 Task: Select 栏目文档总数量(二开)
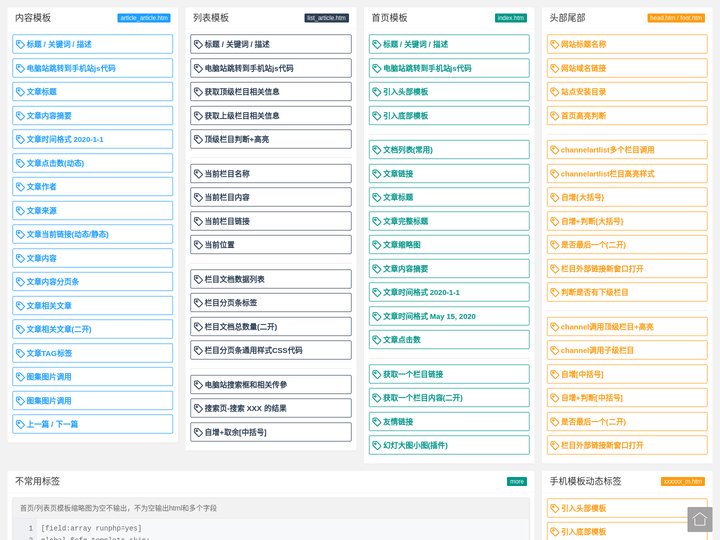(271, 326)
